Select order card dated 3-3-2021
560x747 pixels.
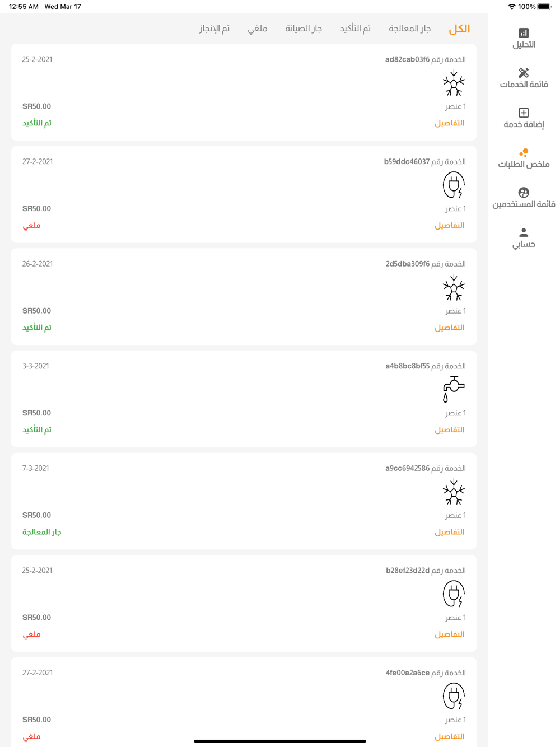(x=244, y=399)
